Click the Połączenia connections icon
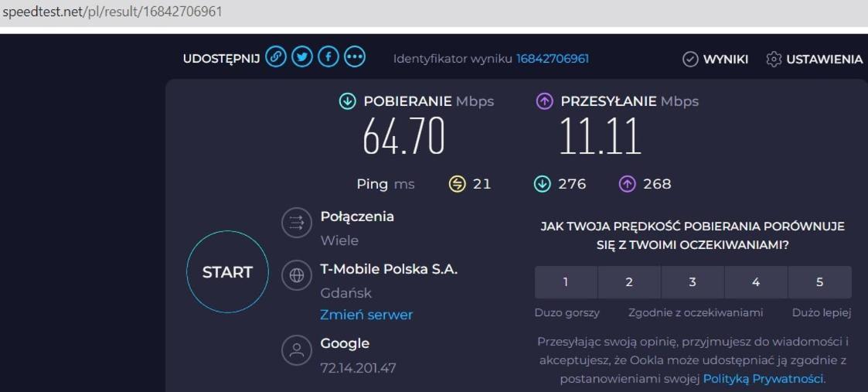This screenshot has width=868, height=392. (x=297, y=223)
